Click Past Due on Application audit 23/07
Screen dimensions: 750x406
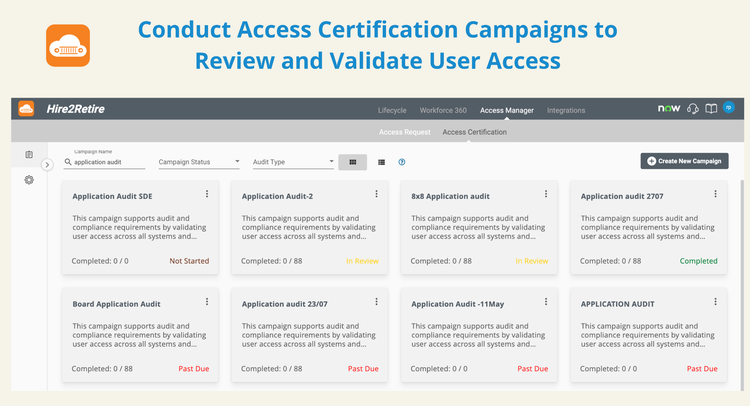tap(363, 369)
